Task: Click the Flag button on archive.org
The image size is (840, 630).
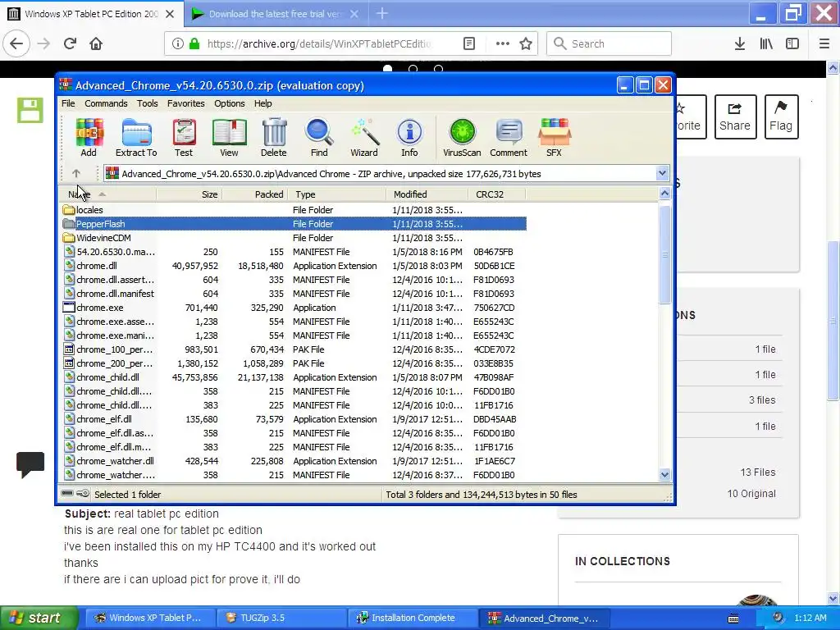Action: pyautogui.click(x=781, y=116)
